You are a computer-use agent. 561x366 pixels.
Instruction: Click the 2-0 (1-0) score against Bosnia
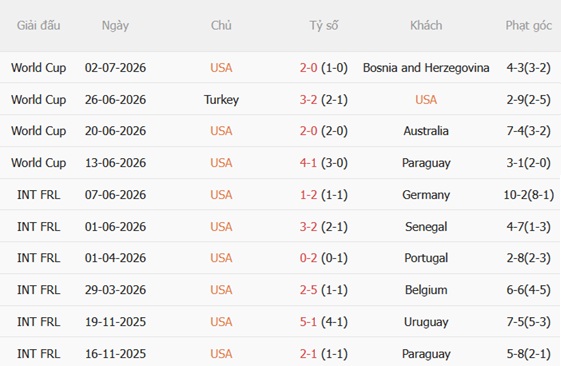pos(324,68)
